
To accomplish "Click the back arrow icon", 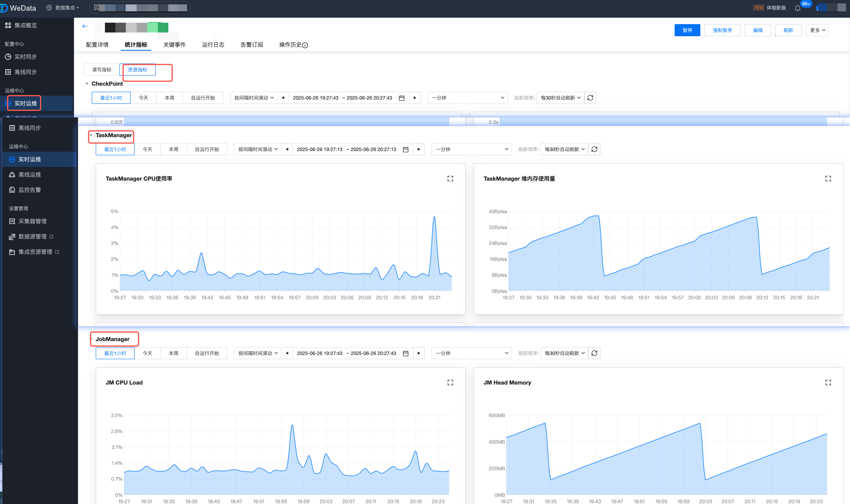I will point(85,26).
